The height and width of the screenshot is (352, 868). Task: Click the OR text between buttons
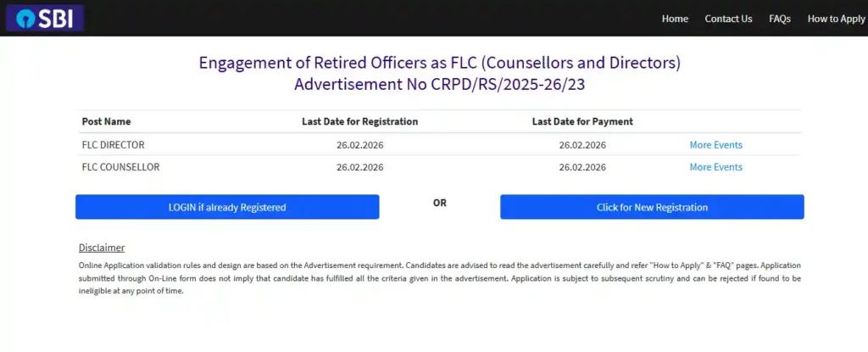[439, 204]
